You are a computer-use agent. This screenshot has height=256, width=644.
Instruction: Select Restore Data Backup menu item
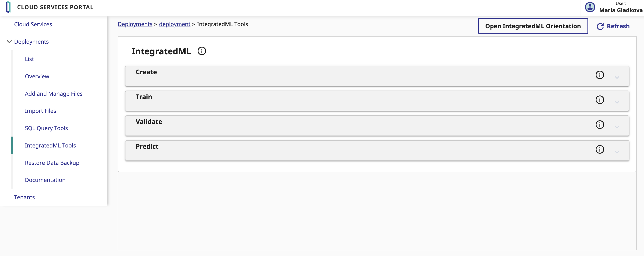pos(52,163)
